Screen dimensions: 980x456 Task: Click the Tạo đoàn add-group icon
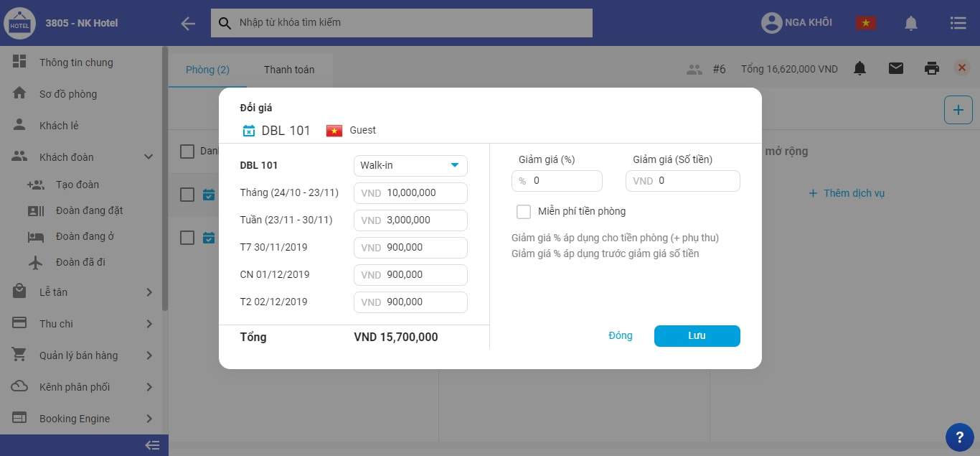click(36, 185)
